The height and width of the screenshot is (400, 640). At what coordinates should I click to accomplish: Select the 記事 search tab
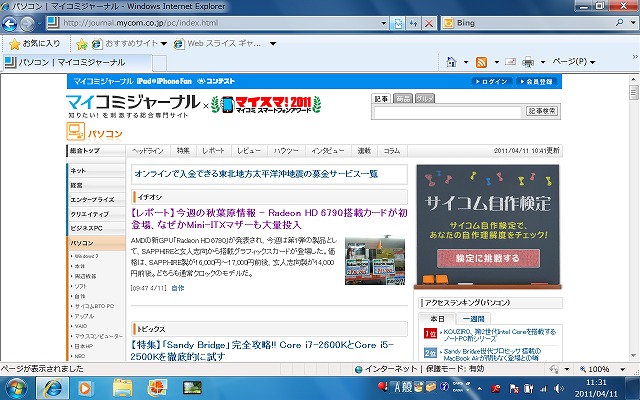[x=381, y=99]
